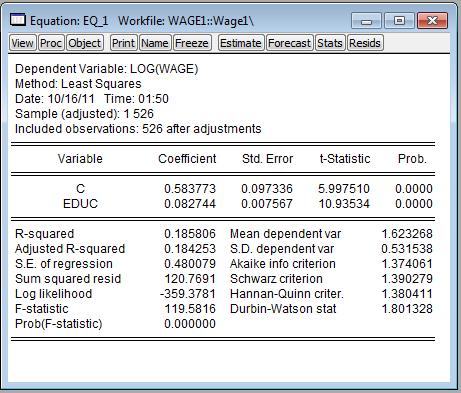Click the EDUC variable row label
461x393 pixels.
point(80,204)
